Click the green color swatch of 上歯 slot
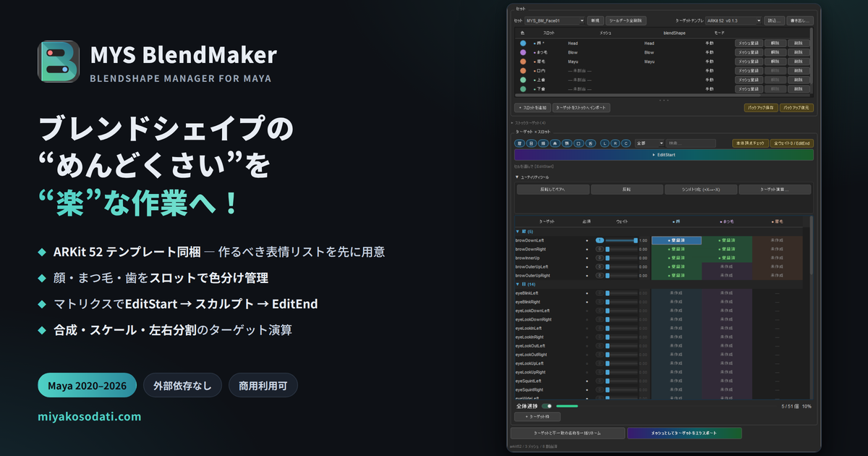This screenshot has height=456, width=868. [523, 80]
